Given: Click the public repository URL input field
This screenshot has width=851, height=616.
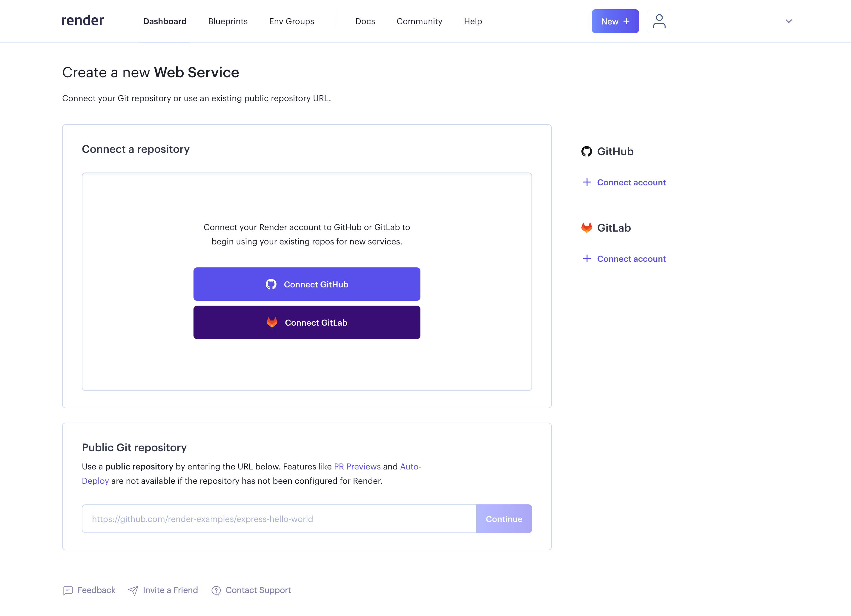Looking at the screenshot, I should tap(278, 518).
